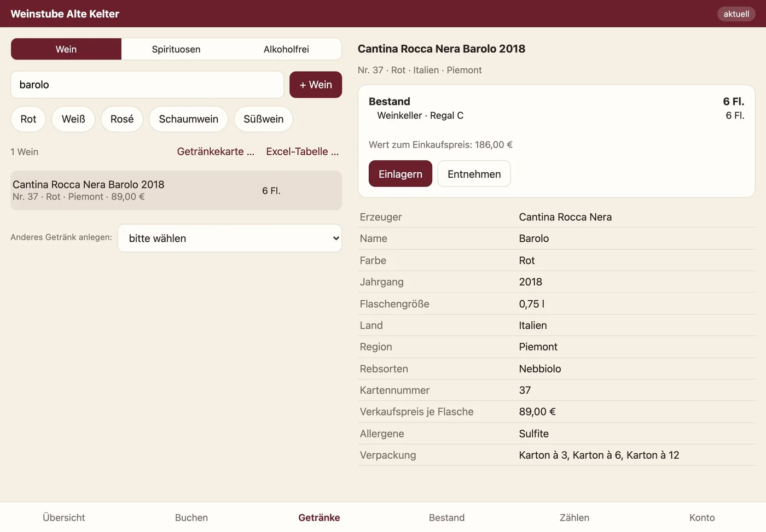766x532 pixels.
Task: Go to Konto in the bottom bar
Action: 702,518
